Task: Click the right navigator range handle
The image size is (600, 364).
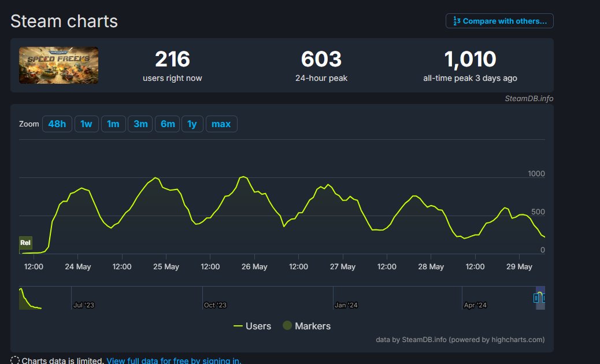Action: point(544,298)
